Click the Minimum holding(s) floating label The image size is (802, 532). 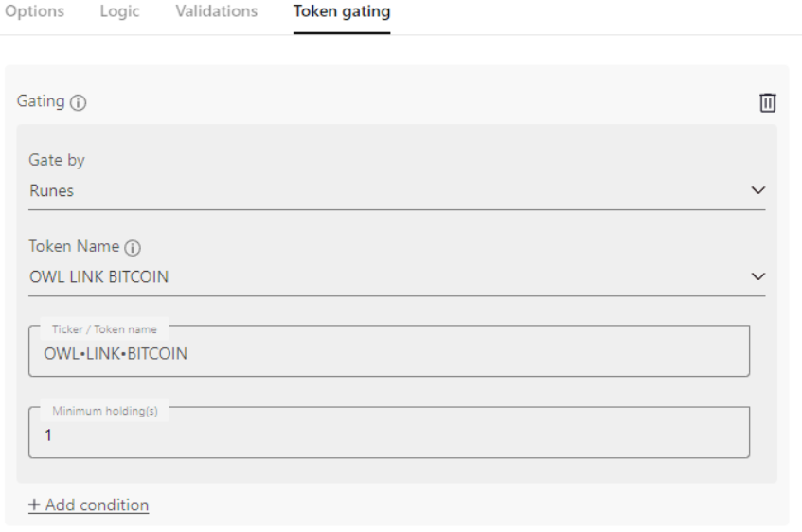tap(104, 412)
